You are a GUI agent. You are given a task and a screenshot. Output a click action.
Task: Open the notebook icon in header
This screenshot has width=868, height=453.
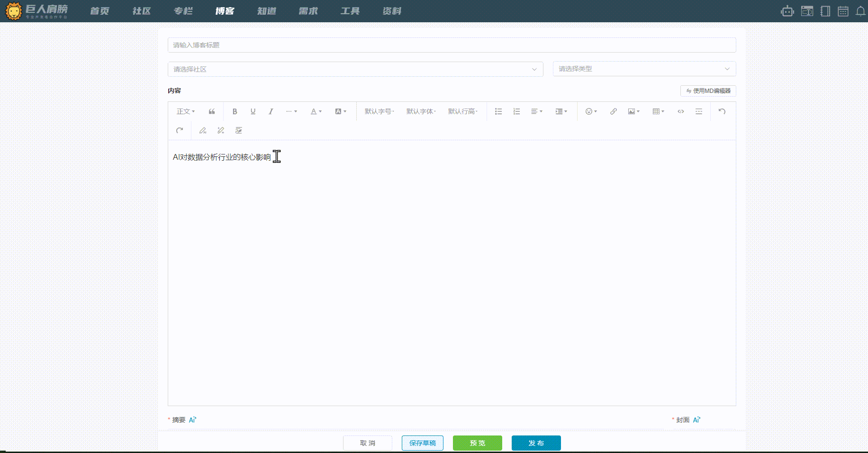[x=825, y=11]
